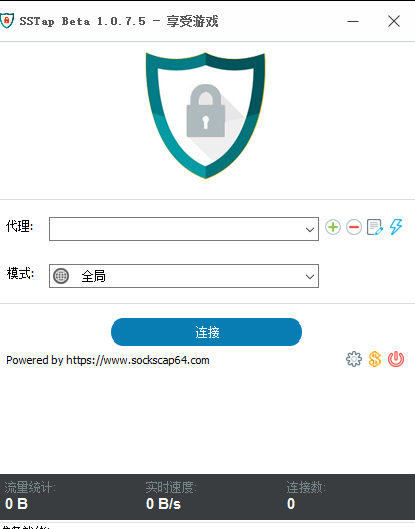Click the blue 连接 connect button
Screen dimensions: 415x529
click(x=206, y=332)
